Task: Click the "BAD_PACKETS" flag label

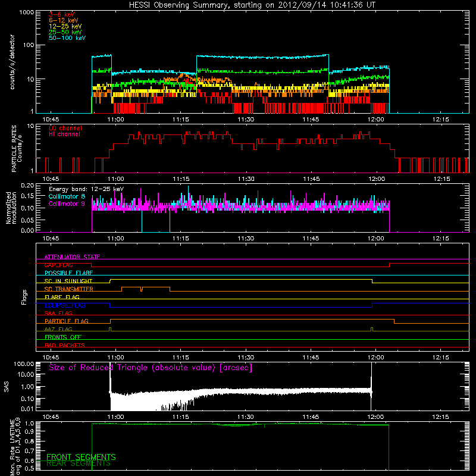Action: [65, 346]
